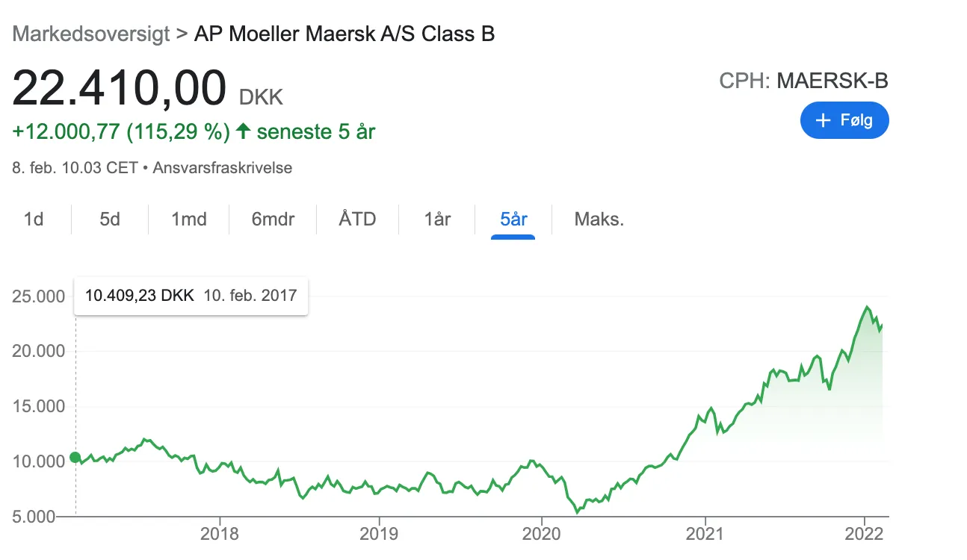Switch to the 5d range tab
This screenshot has width=967, height=560.
[x=110, y=220]
